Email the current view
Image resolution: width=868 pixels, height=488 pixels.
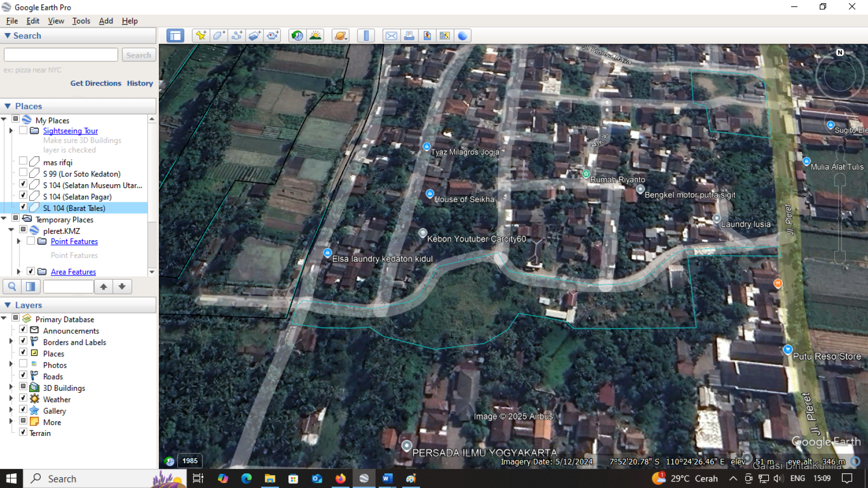coord(391,36)
